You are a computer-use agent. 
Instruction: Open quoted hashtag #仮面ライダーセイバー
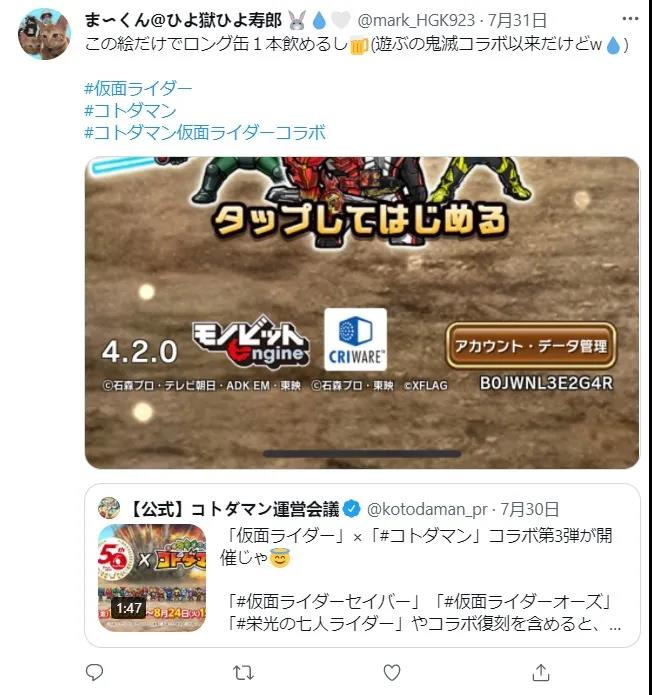point(323,601)
